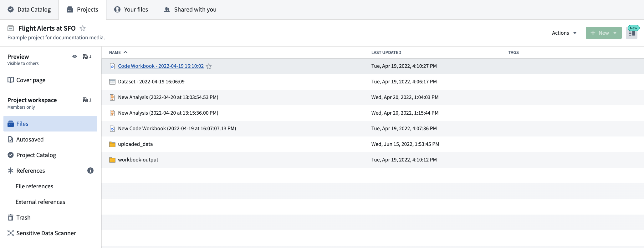Click the References asterisk icon
Viewport: 644px width, 248px height.
[11, 171]
